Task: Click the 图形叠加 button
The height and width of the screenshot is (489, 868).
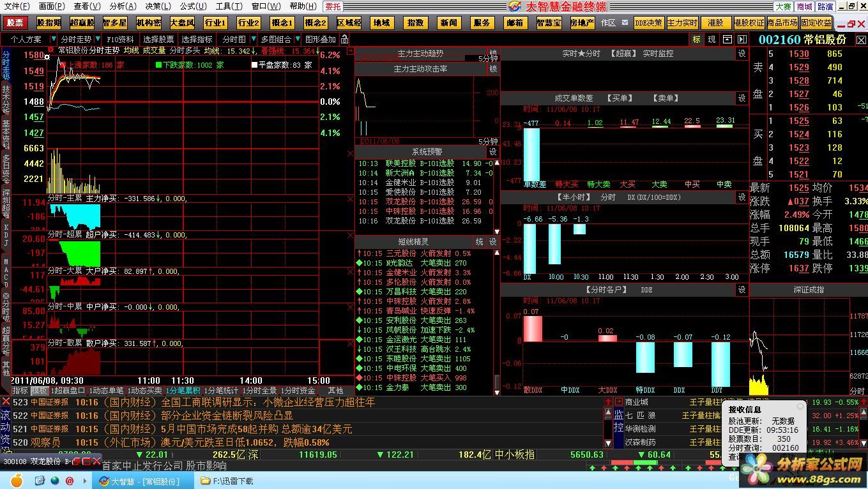Action: pyautogui.click(x=321, y=40)
